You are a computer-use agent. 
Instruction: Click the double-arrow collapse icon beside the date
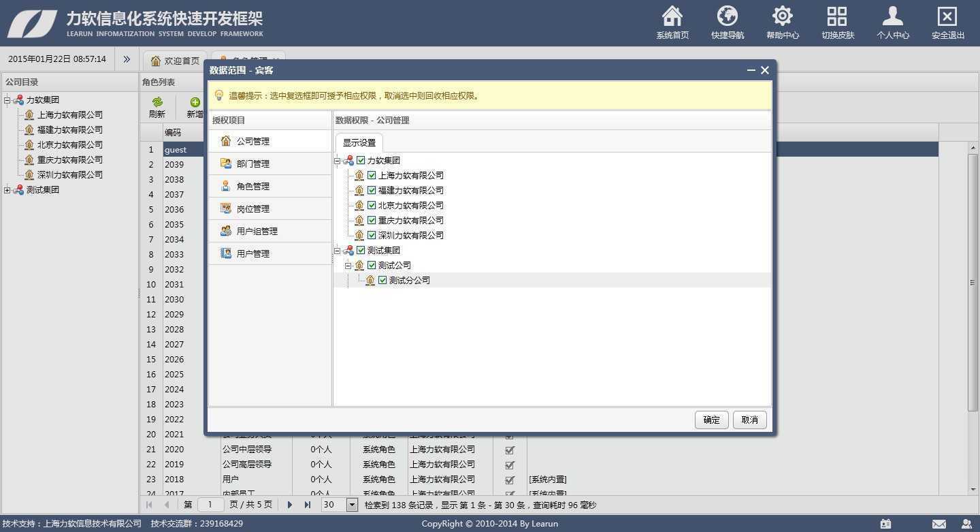point(127,59)
